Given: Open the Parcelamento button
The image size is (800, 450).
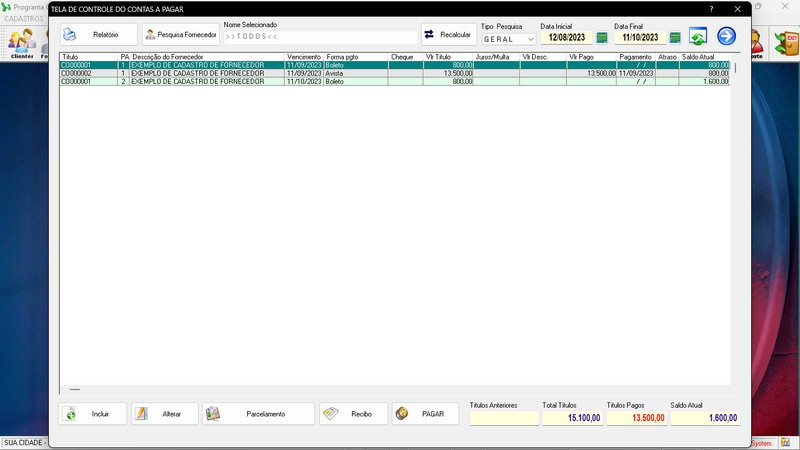Looking at the screenshot, I should click(x=259, y=414).
